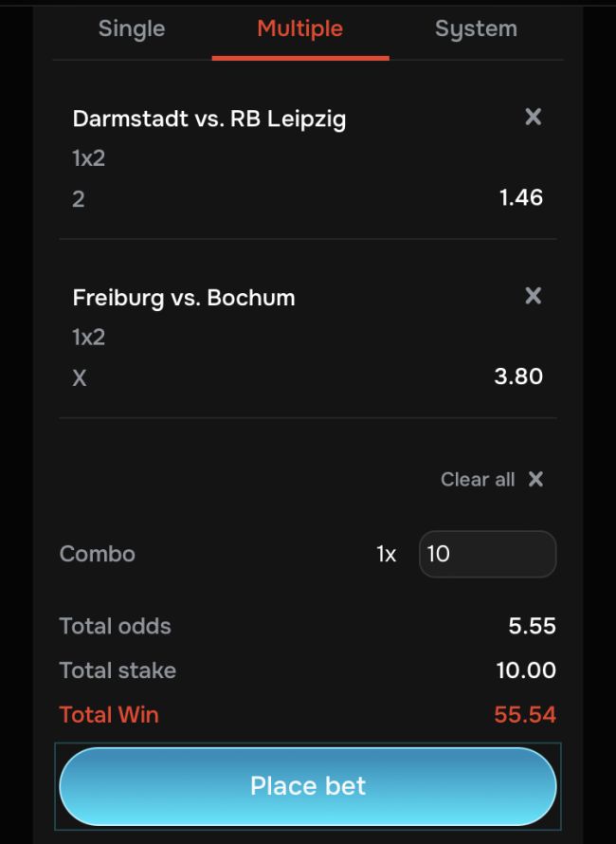Click the 3.80 odds value
This screenshot has height=844, width=616.
click(518, 376)
